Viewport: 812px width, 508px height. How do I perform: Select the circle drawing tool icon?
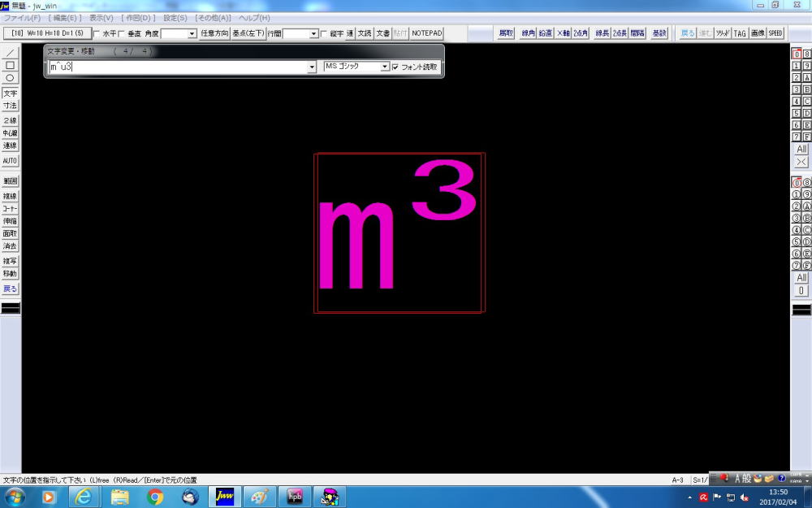tap(10, 78)
